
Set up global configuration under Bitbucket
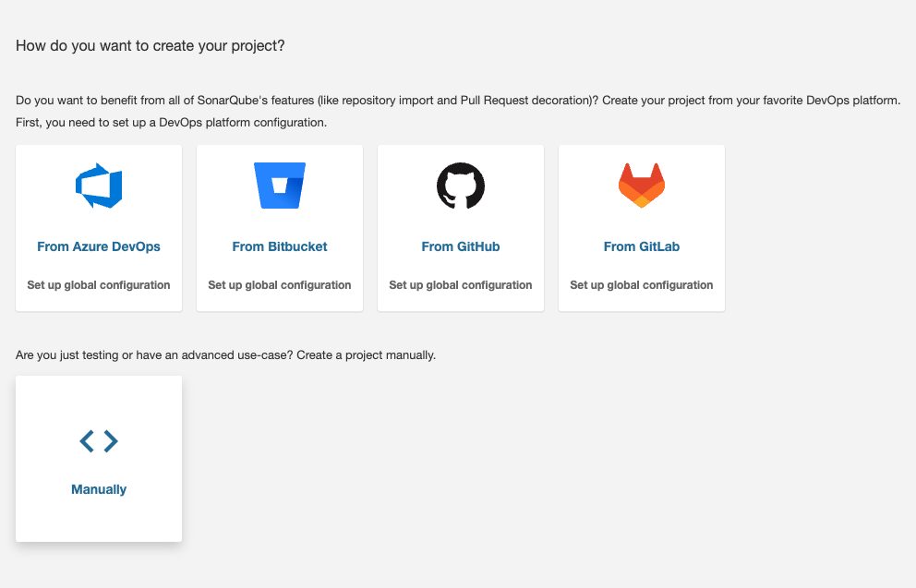pyautogui.click(x=280, y=285)
